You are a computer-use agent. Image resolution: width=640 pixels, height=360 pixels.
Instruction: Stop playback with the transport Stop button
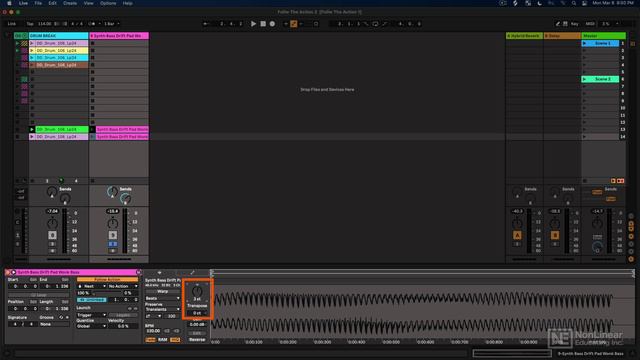point(263,24)
